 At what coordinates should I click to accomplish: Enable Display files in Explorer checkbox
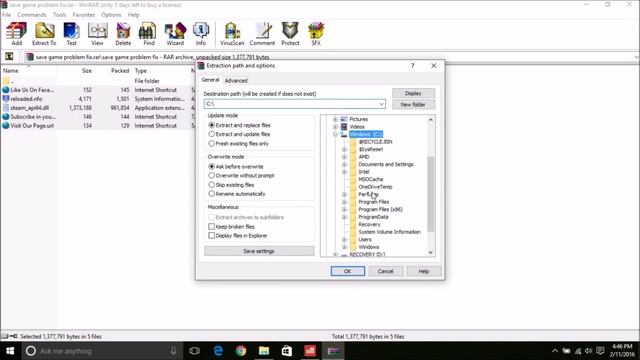tap(211, 236)
